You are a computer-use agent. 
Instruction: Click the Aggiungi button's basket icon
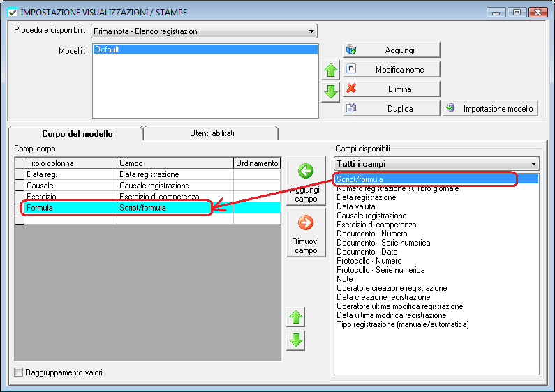tap(351, 50)
